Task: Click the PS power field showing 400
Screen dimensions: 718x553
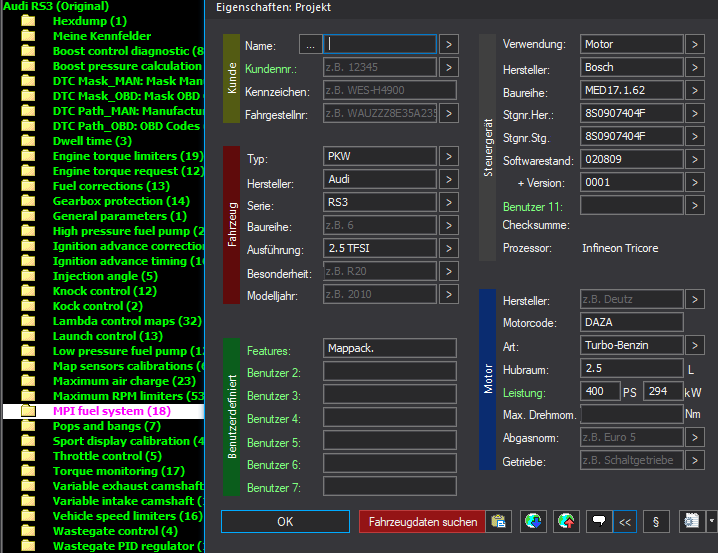Action: click(x=600, y=391)
